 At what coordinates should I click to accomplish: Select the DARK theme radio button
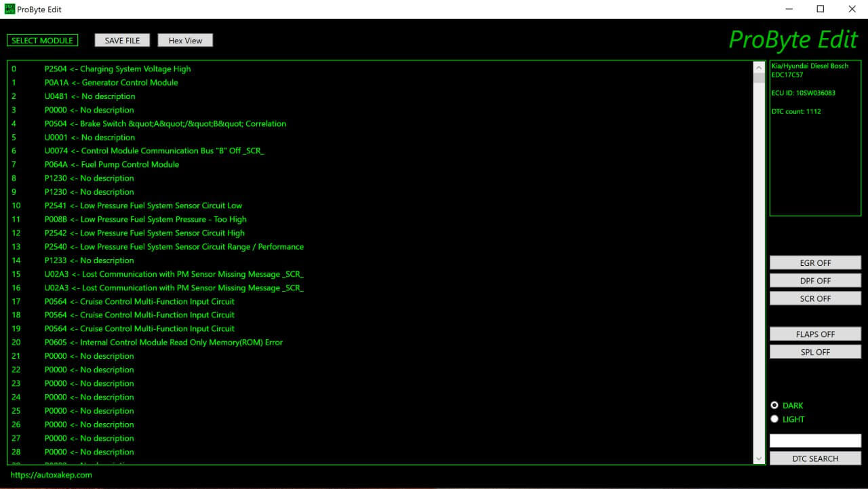point(775,406)
